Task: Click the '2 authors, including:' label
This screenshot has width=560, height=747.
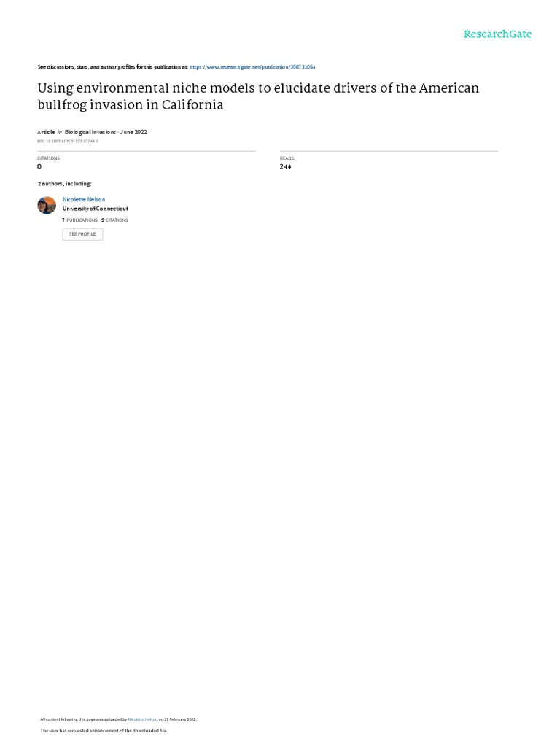Action: pos(65,184)
